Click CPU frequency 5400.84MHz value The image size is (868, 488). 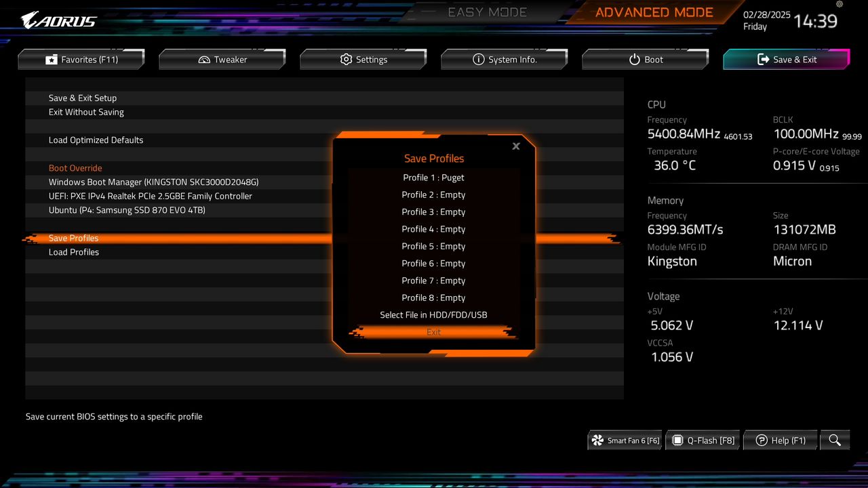click(x=684, y=134)
